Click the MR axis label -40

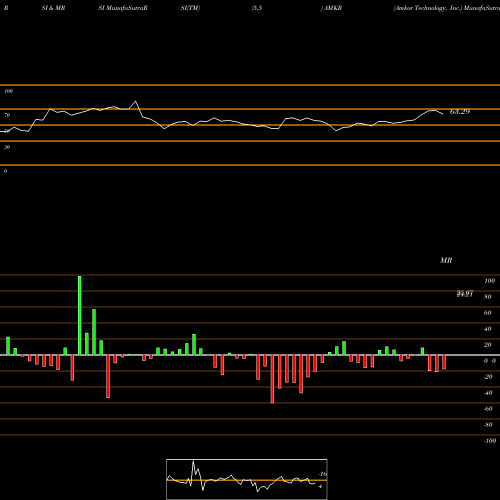pyautogui.click(x=488, y=393)
